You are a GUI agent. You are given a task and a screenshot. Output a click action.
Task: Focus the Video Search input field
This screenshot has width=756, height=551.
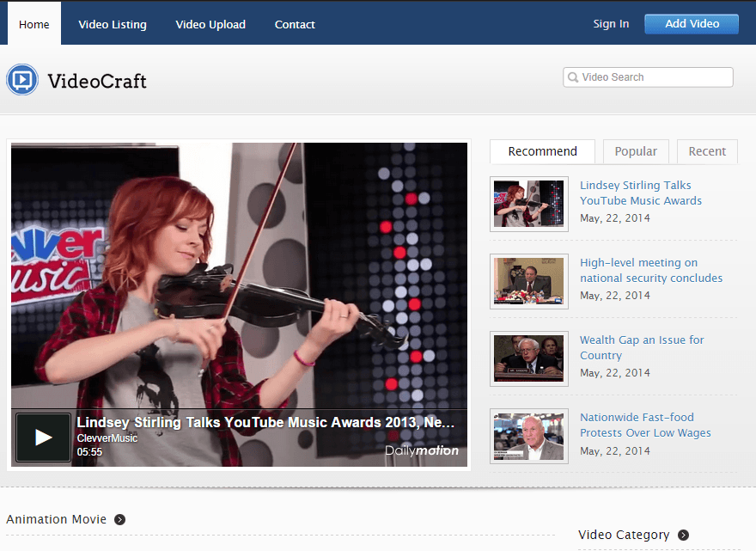[648, 77]
